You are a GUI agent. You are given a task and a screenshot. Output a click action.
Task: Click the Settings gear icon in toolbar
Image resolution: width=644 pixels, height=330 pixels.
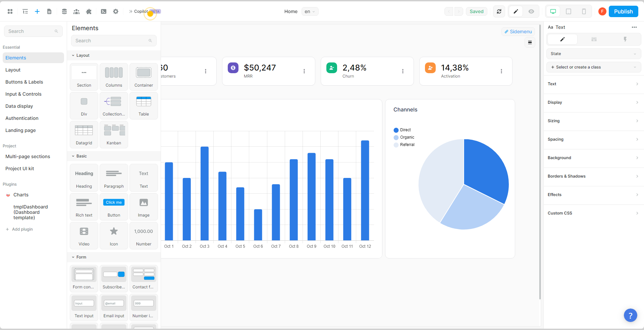[116, 11]
